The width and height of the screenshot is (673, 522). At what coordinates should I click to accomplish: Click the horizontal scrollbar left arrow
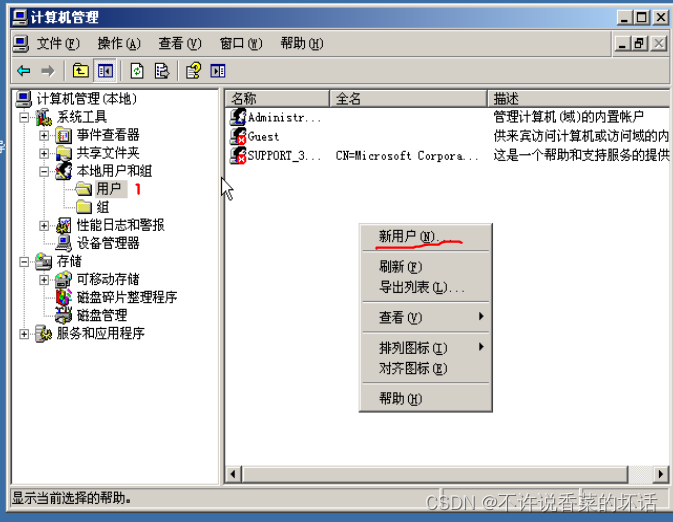click(233, 474)
